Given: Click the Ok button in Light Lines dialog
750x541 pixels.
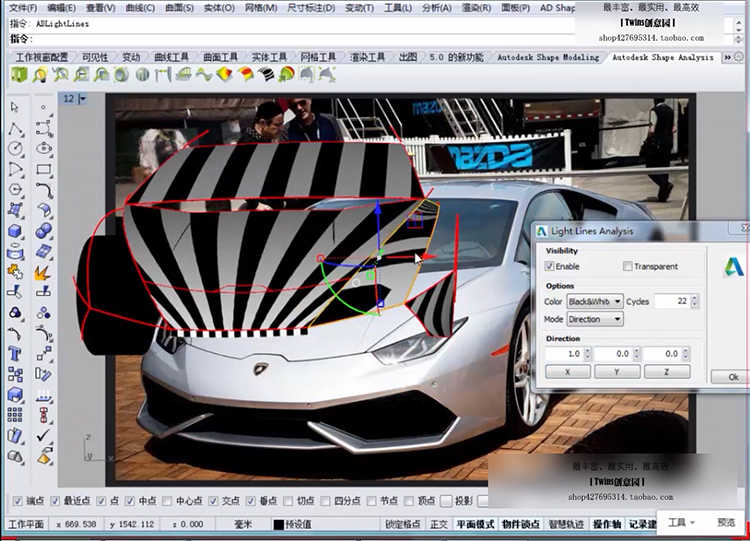Looking at the screenshot, I should (733, 377).
